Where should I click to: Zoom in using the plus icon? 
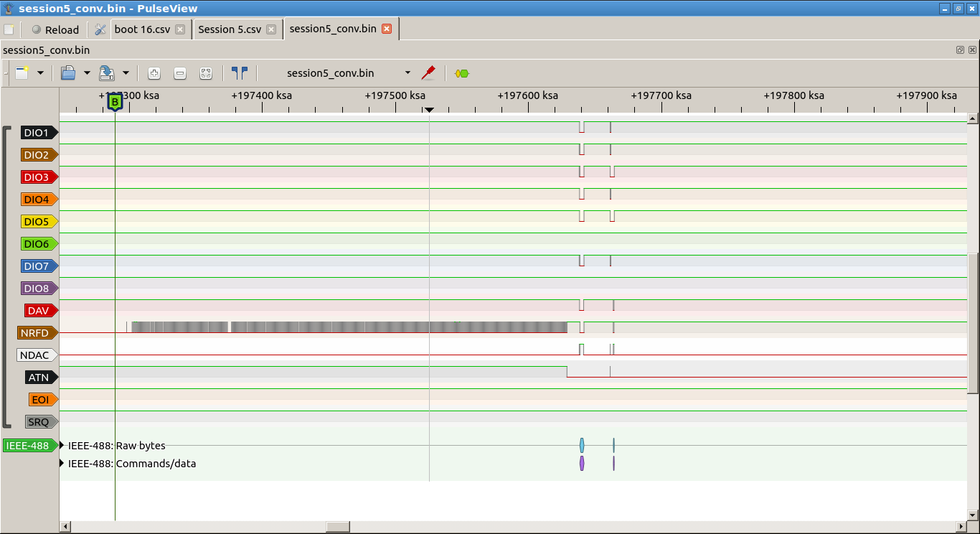154,73
